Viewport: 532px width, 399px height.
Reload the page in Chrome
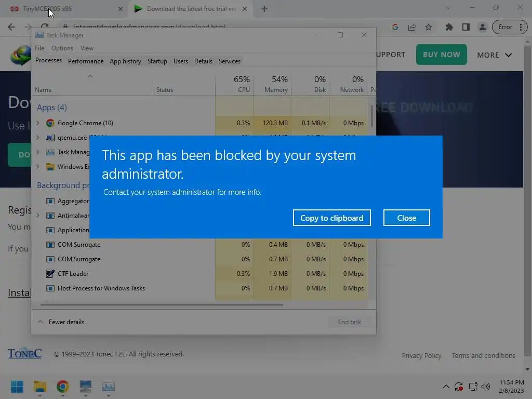coord(45,26)
